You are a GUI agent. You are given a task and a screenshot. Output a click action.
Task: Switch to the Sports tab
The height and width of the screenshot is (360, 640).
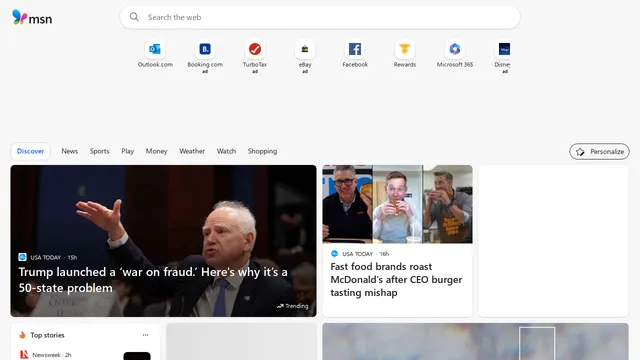pyautogui.click(x=100, y=151)
